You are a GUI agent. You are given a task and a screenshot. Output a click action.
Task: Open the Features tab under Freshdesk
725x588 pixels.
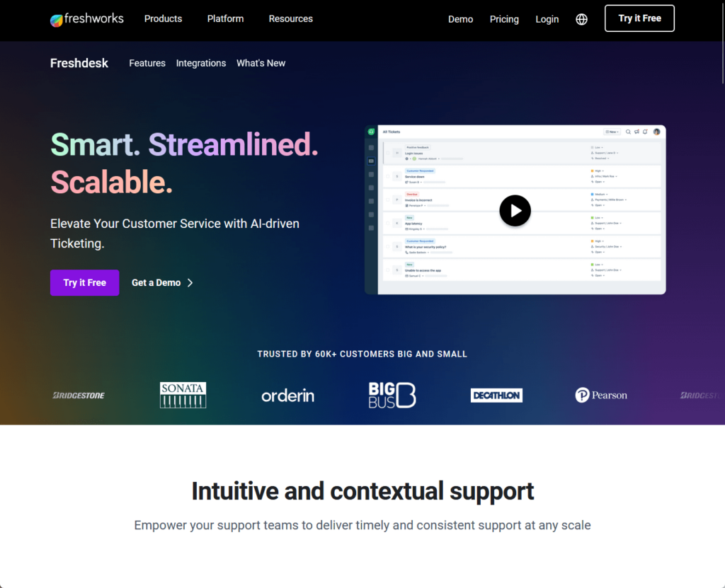pyautogui.click(x=147, y=64)
